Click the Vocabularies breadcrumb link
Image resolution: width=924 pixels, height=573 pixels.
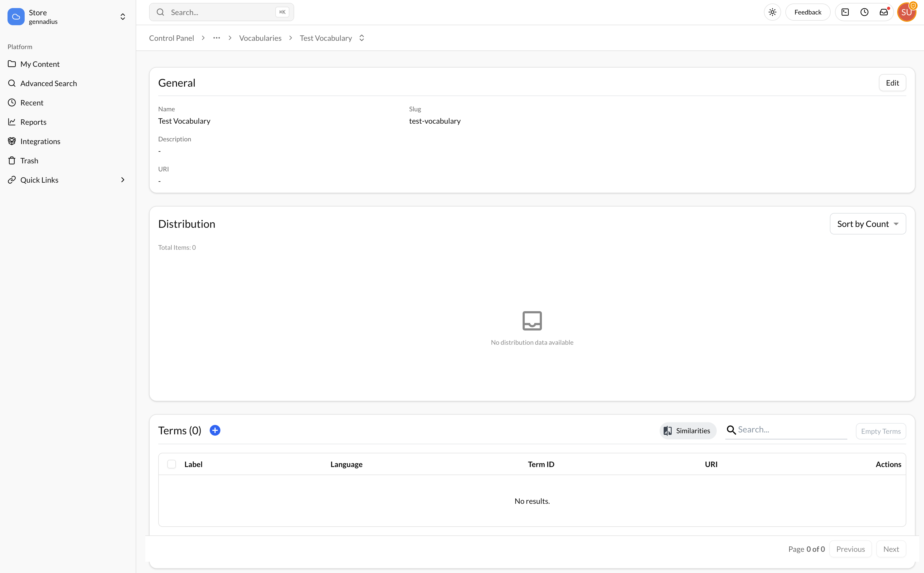click(260, 38)
